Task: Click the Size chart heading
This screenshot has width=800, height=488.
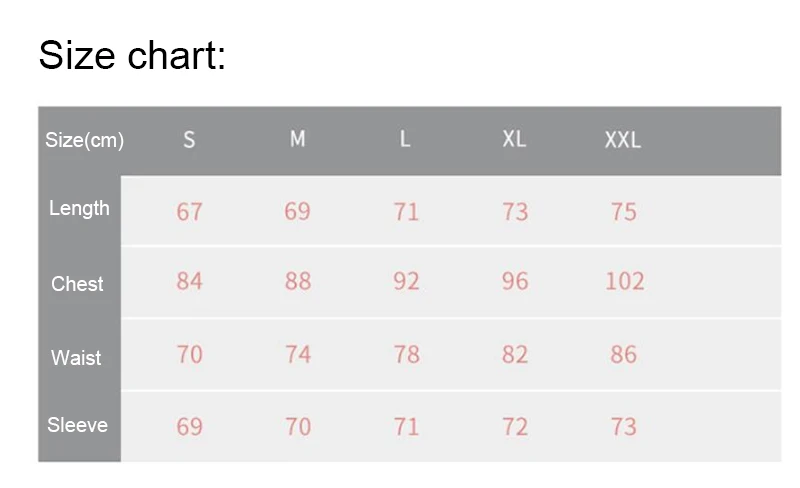Action: click(x=132, y=56)
